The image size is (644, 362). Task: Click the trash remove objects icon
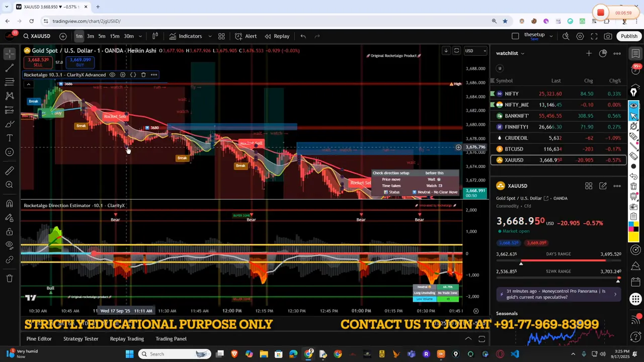pyautogui.click(x=9, y=278)
